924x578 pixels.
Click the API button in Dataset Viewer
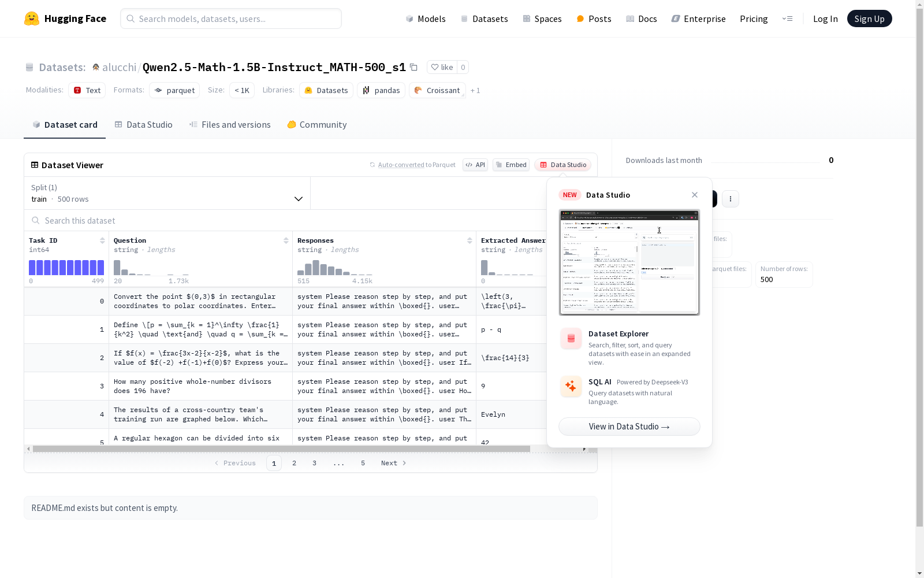[475, 165]
